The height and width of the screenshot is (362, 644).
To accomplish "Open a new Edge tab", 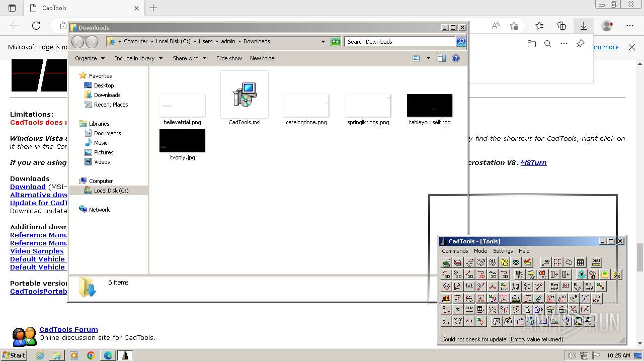I will click(153, 8).
